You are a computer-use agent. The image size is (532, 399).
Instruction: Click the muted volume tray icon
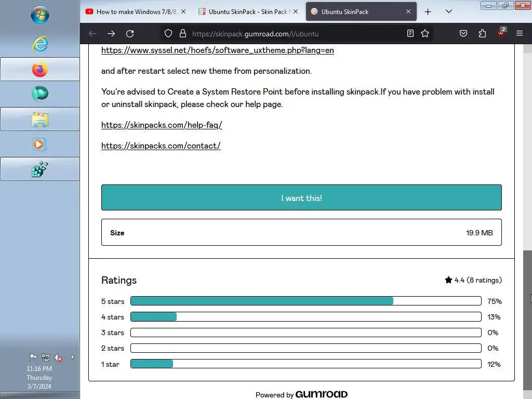click(x=58, y=357)
